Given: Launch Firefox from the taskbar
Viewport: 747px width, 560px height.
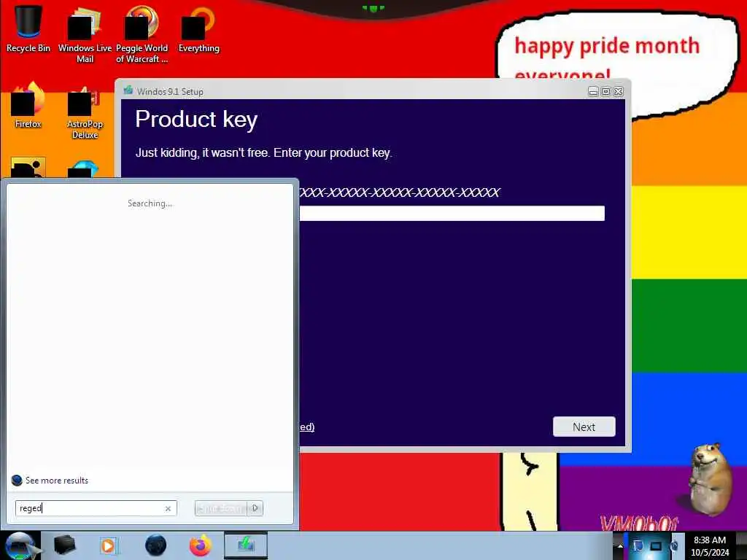Looking at the screenshot, I should tap(200, 545).
